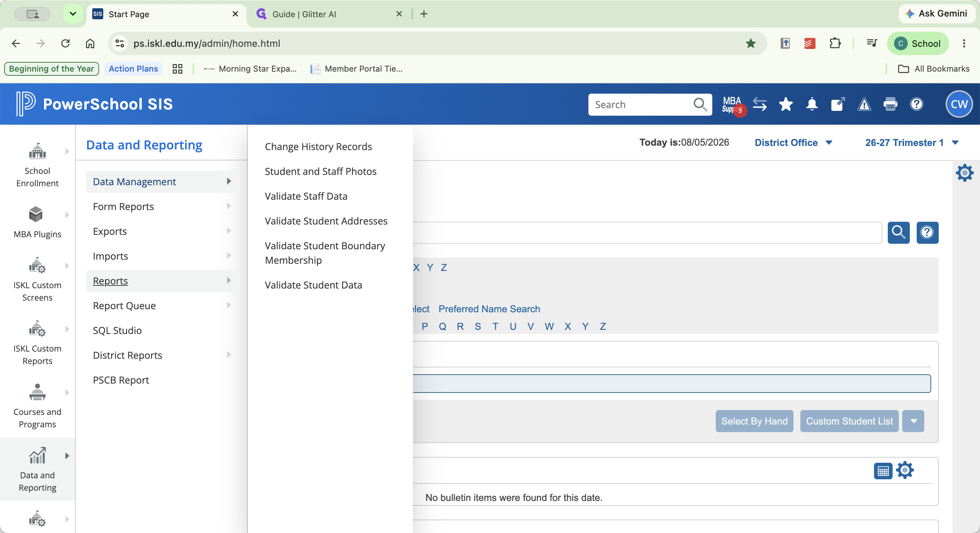Click the blue student search magnifier button
Image resolution: width=980 pixels, height=533 pixels.
(x=898, y=232)
